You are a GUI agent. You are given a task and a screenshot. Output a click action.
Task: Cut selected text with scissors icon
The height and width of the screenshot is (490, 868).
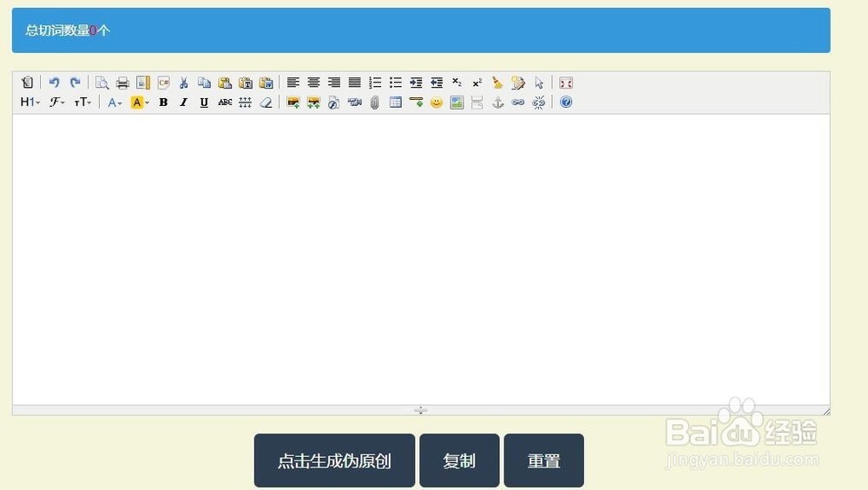[x=184, y=83]
